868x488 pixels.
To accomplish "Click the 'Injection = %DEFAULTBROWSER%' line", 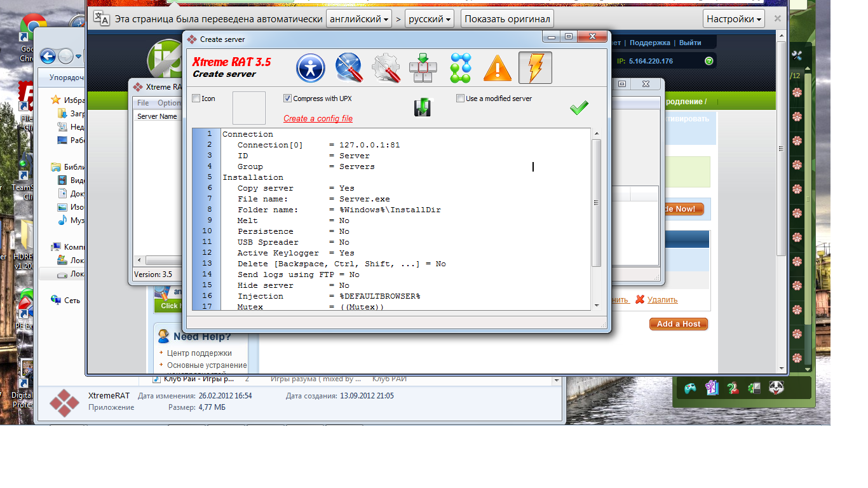I will [329, 296].
